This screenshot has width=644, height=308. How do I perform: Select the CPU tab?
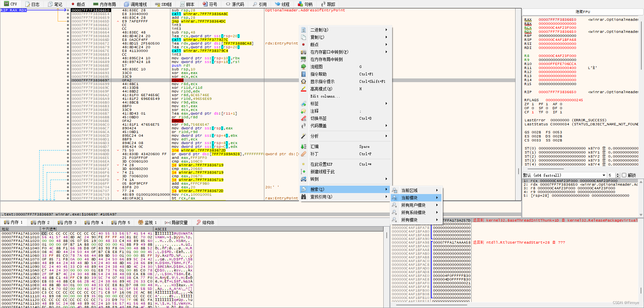[11, 4]
